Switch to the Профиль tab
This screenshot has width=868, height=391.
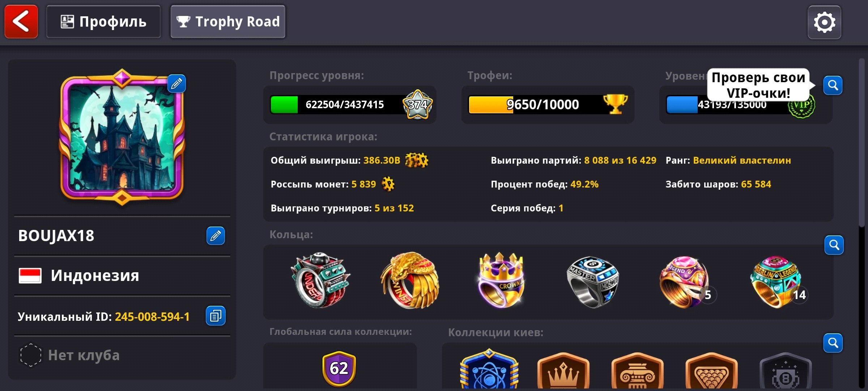click(x=103, y=22)
